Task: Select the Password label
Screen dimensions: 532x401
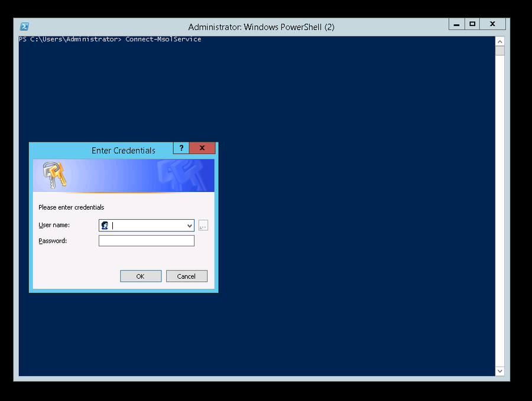Action: (x=53, y=241)
